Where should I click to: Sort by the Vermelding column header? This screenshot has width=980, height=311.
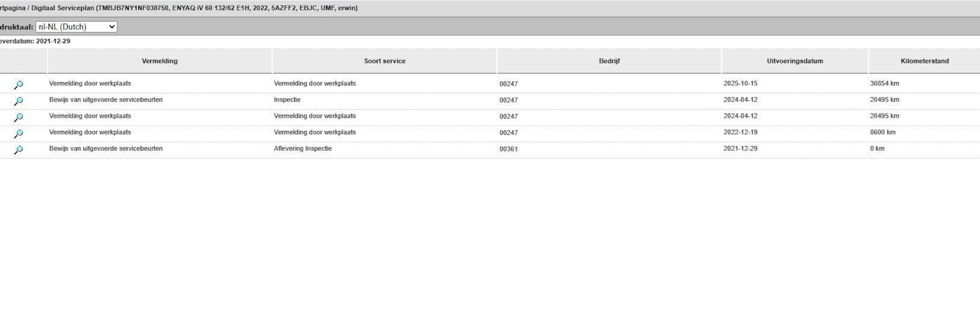[x=159, y=61]
